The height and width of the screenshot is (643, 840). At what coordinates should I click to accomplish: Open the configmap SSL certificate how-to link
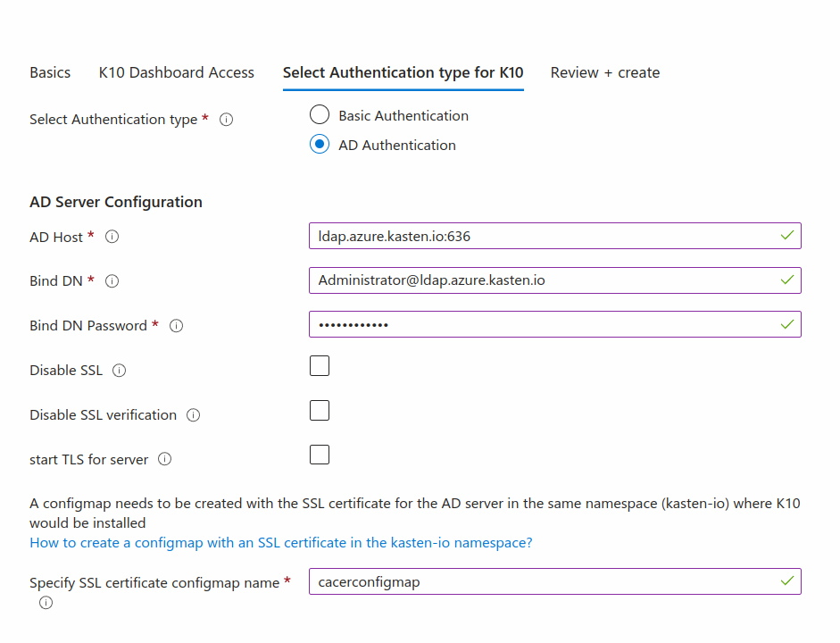coord(281,543)
